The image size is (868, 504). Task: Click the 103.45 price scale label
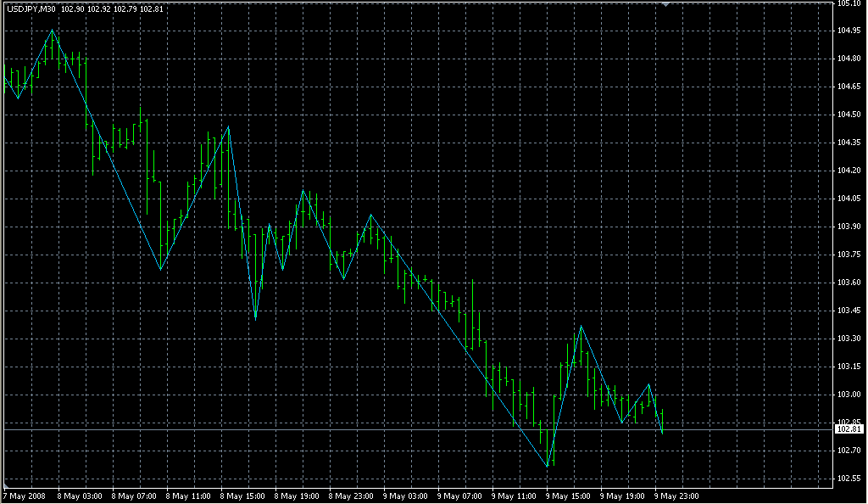click(849, 311)
